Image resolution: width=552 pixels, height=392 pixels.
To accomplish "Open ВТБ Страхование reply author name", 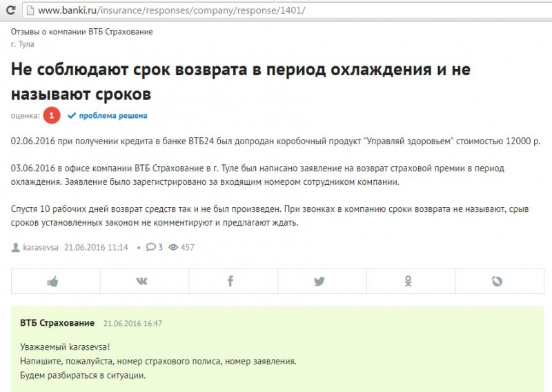I will (x=57, y=322).
